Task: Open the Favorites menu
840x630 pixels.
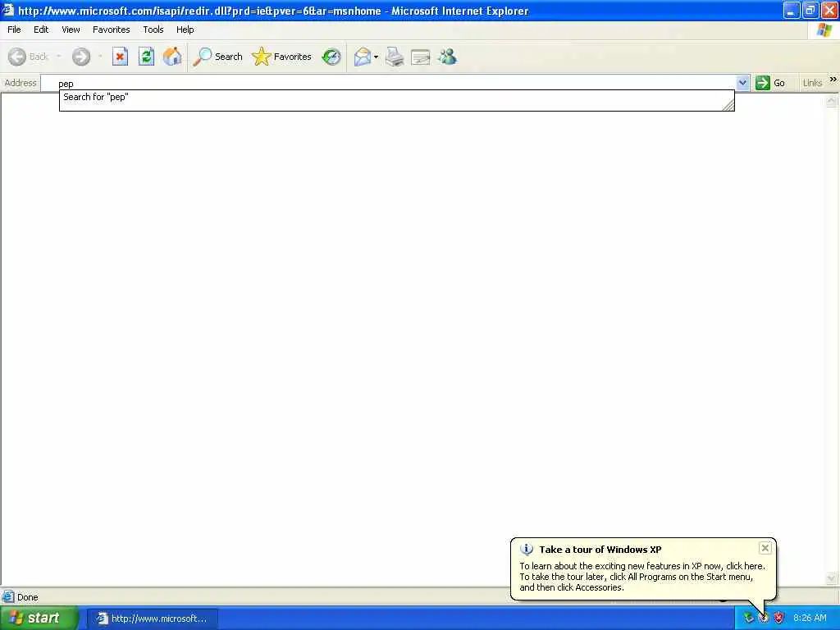Action: click(x=111, y=30)
